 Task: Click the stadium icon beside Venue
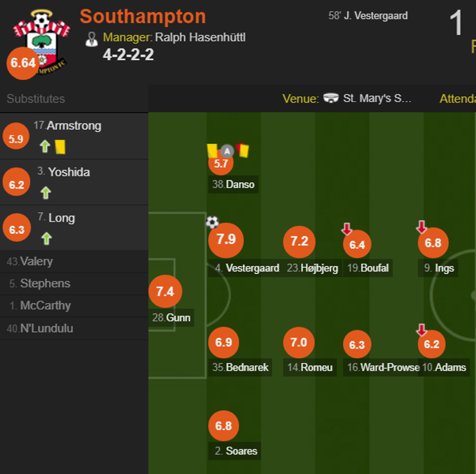click(x=331, y=98)
